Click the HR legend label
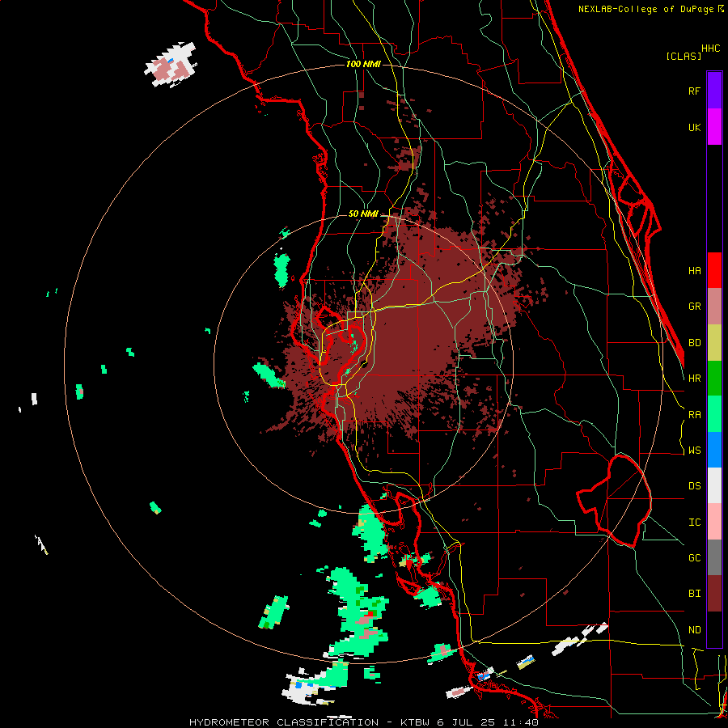728x728 pixels. pos(694,379)
